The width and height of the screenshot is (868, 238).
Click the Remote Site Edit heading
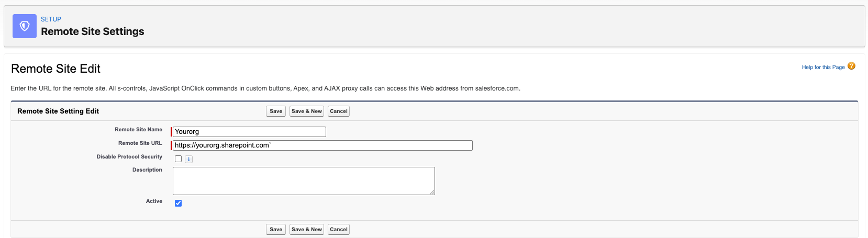pyautogui.click(x=55, y=69)
